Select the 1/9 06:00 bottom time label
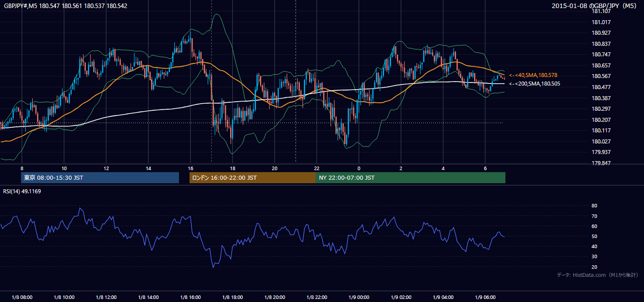Image resolution: width=644 pixels, height=302 pixels. [x=485, y=297]
